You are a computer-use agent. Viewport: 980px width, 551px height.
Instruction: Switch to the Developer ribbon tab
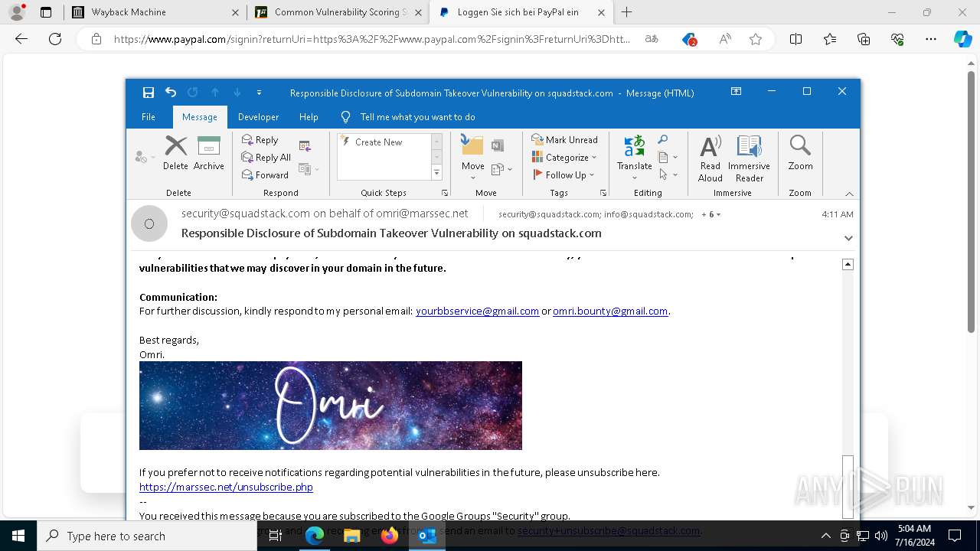[258, 117]
